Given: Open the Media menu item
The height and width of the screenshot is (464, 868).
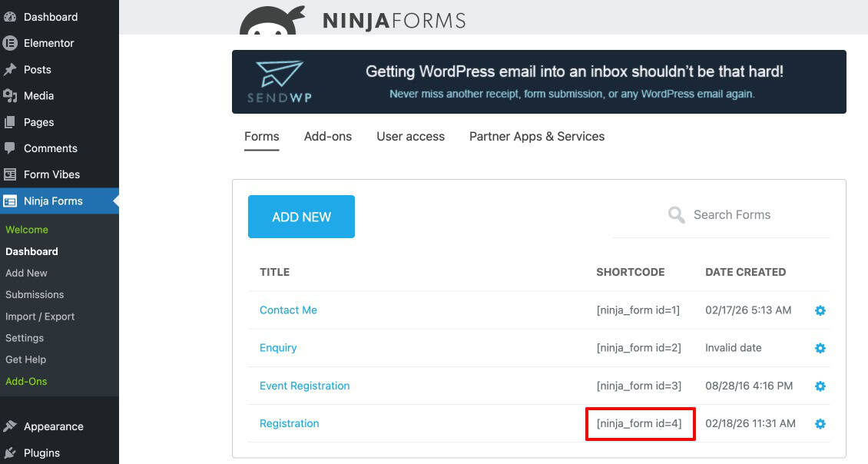Looking at the screenshot, I should point(59,96).
